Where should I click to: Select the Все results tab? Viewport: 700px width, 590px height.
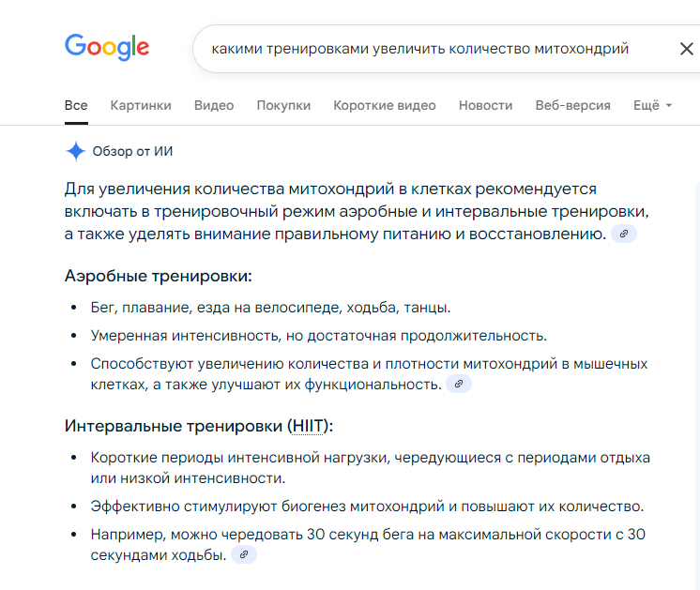click(x=76, y=105)
